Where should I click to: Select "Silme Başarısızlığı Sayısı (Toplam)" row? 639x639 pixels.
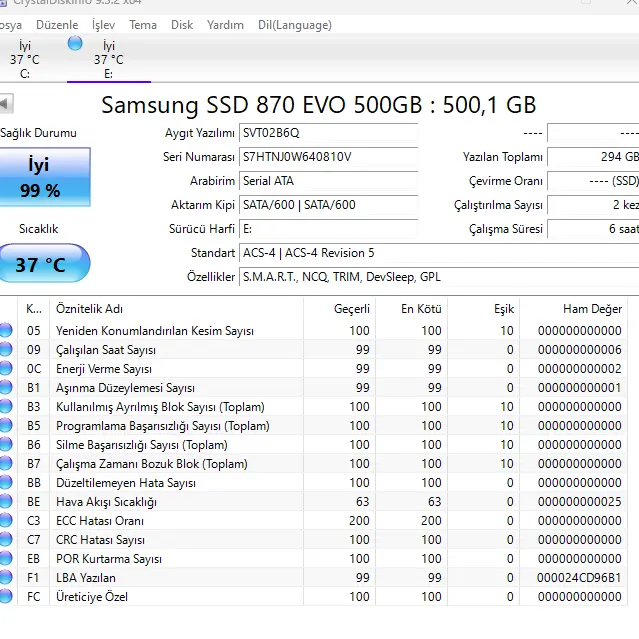(x=313, y=445)
